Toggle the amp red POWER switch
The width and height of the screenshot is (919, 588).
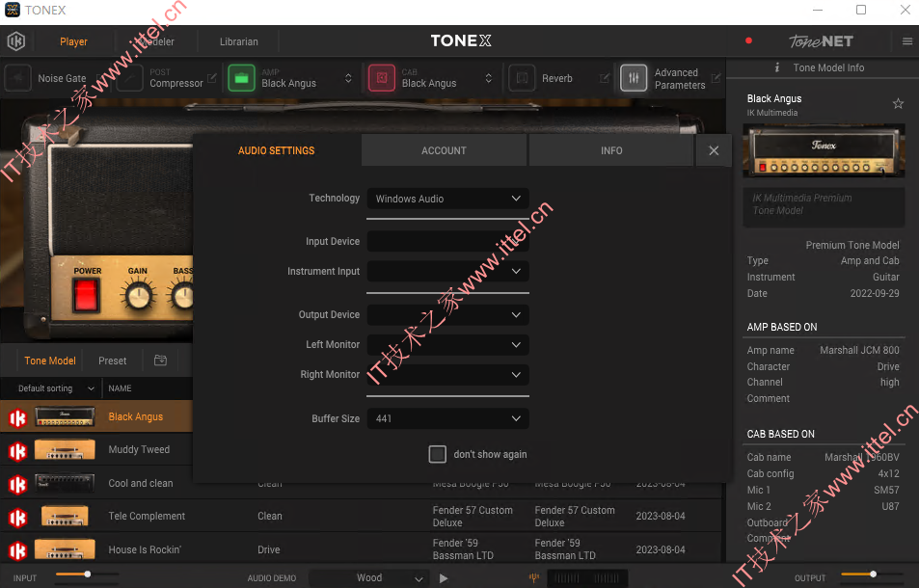click(x=86, y=294)
